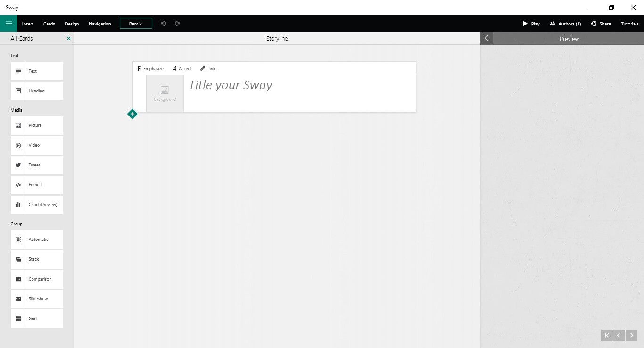
Task: Open the Design menu
Action: click(x=71, y=24)
